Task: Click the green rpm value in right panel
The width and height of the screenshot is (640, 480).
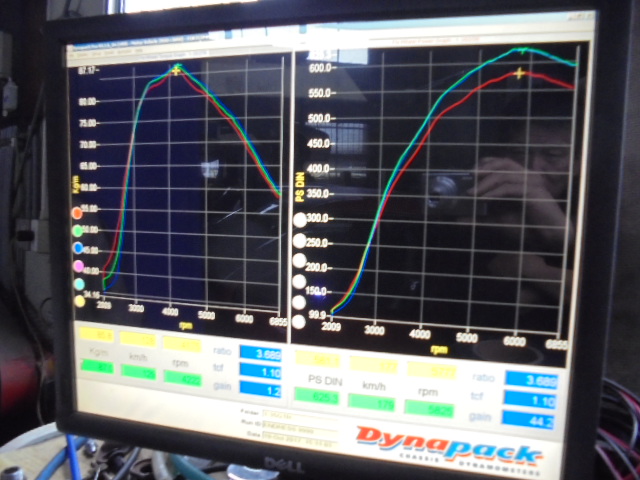Action: 429,407
